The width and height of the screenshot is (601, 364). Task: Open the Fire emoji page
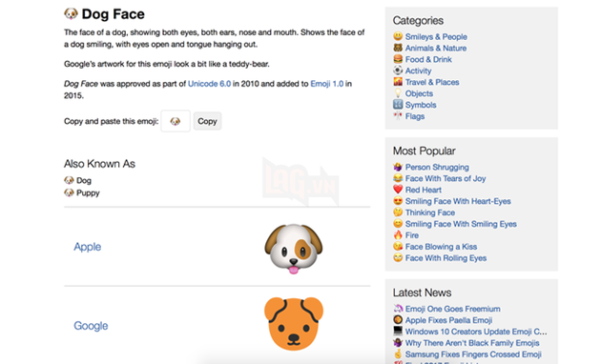[x=412, y=235]
